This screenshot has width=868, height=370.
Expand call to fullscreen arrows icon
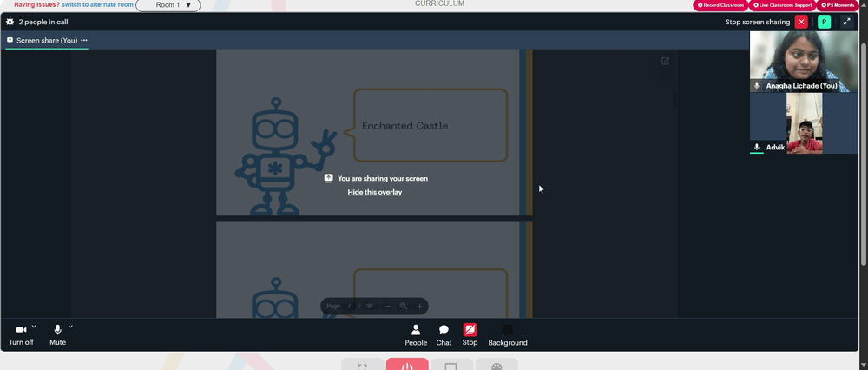(846, 23)
